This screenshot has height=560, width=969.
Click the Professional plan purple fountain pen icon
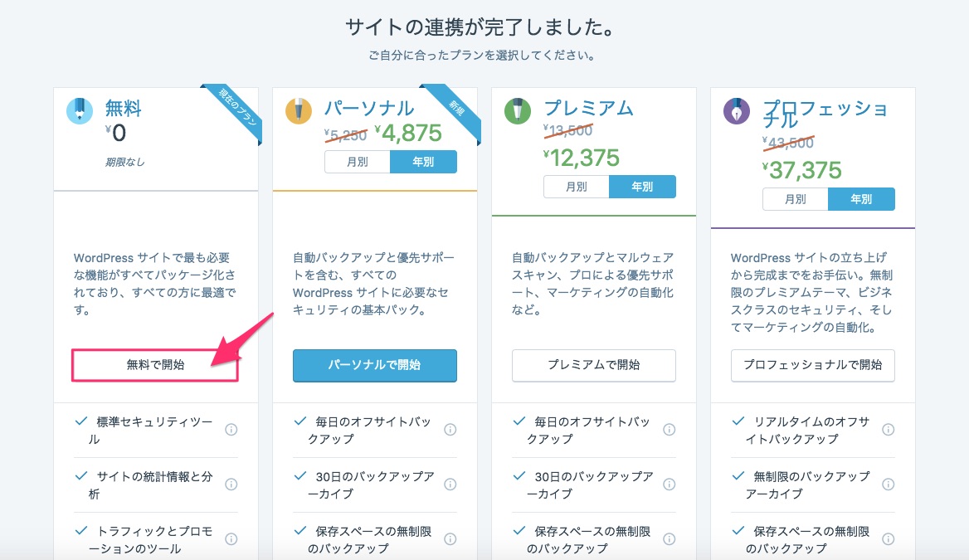click(737, 111)
